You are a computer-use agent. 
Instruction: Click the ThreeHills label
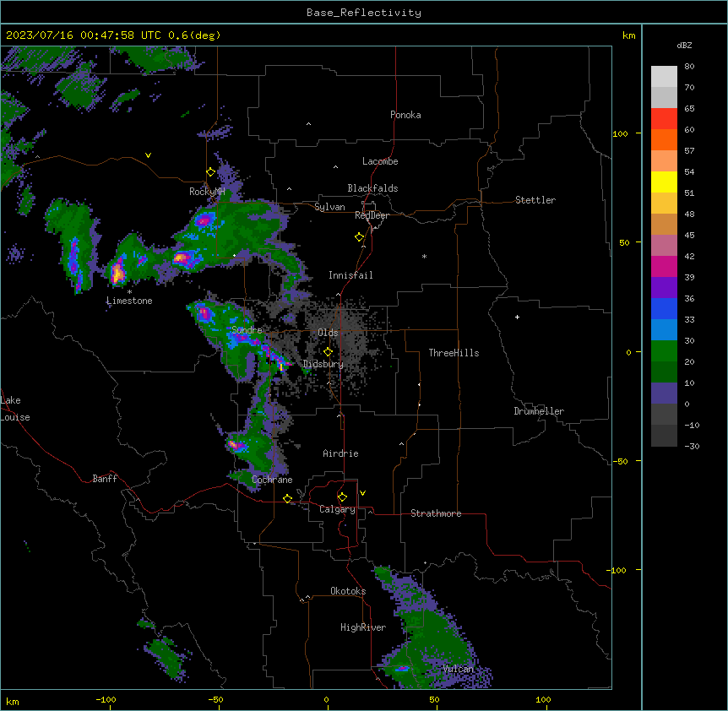click(x=454, y=353)
